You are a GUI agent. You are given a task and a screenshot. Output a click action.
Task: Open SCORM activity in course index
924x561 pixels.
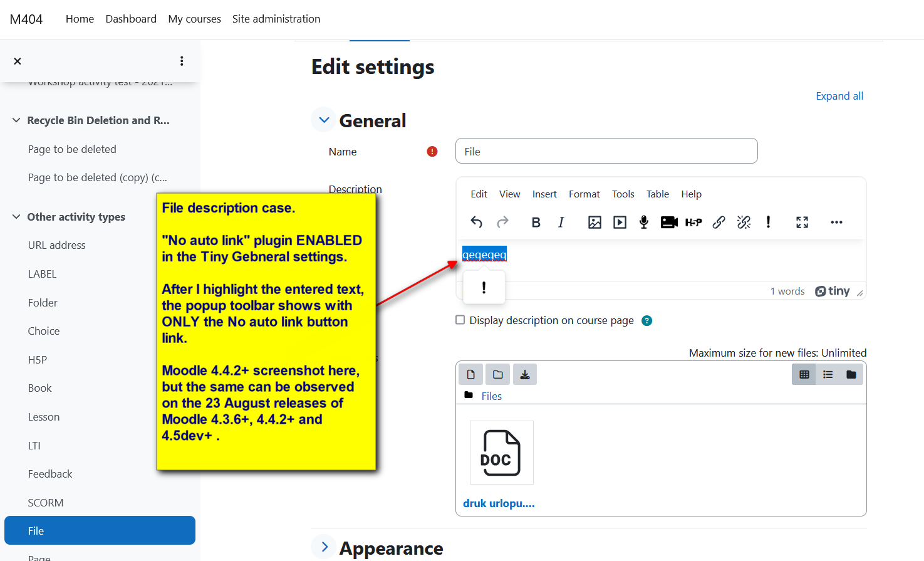click(x=46, y=503)
